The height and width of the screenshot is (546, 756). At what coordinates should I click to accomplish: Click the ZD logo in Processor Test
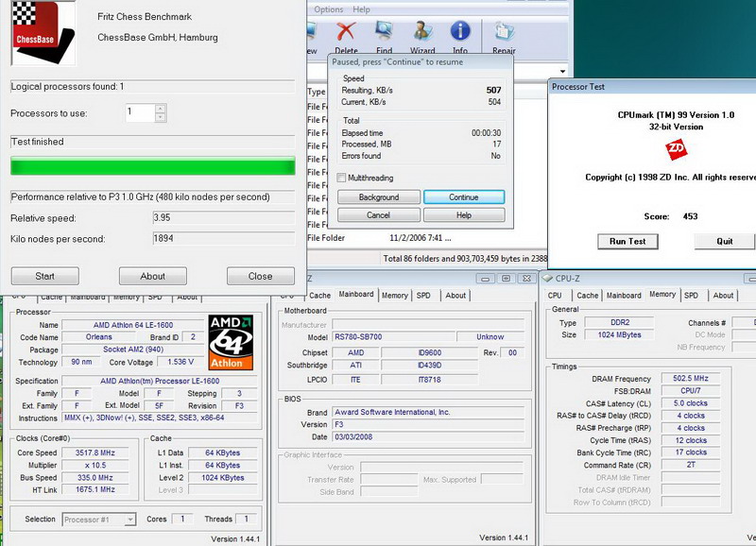[x=676, y=149]
